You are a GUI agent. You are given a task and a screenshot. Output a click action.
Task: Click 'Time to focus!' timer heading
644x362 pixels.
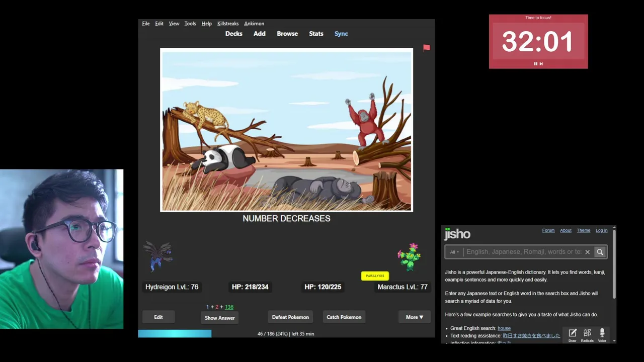click(x=538, y=18)
